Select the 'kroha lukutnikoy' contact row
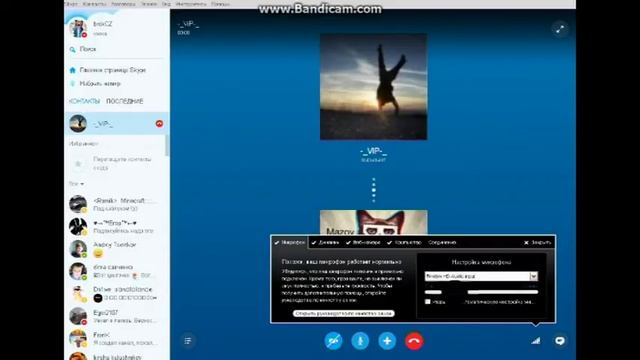The image size is (640, 360). coord(117,356)
